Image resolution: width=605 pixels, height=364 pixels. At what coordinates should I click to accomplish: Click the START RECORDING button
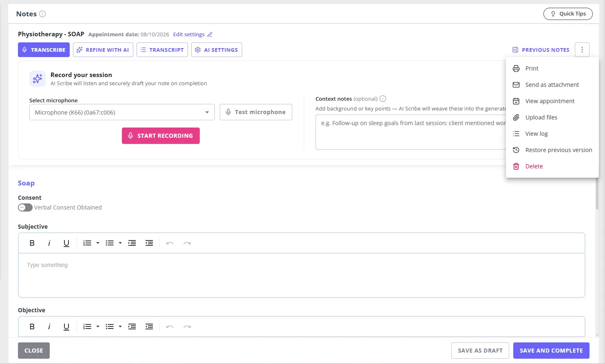[x=161, y=136]
